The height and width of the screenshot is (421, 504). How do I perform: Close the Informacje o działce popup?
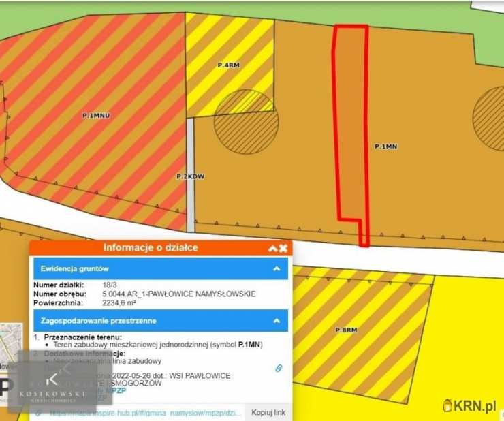coord(283,248)
